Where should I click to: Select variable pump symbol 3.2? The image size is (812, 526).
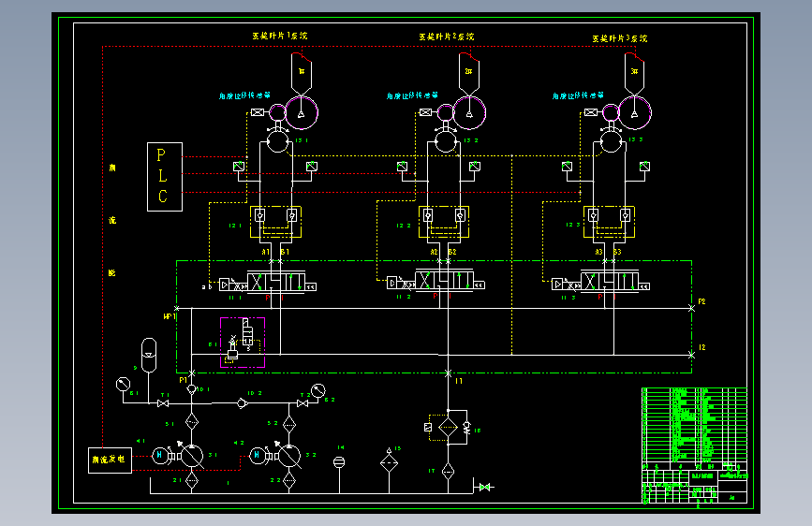click(289, 456)
